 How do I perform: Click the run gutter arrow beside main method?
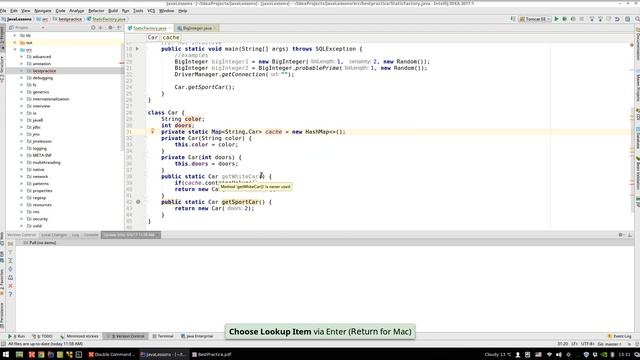(x=137, y=49)
